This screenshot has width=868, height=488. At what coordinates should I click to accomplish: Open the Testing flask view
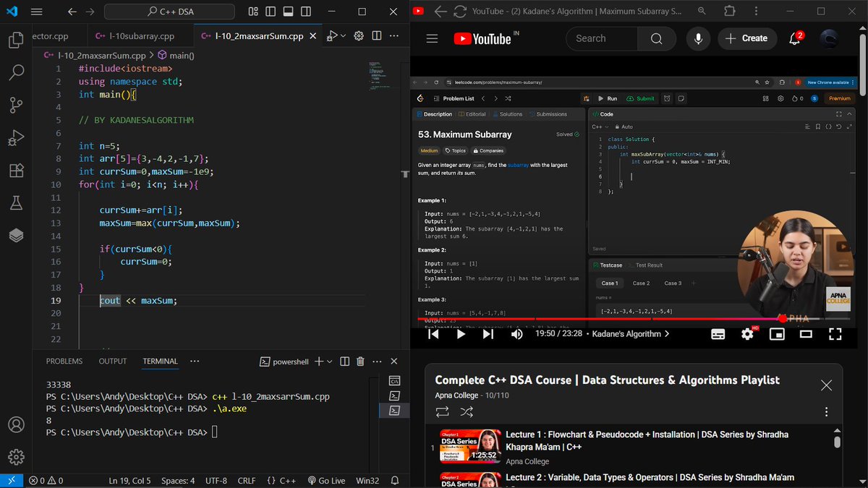(16, 203)
